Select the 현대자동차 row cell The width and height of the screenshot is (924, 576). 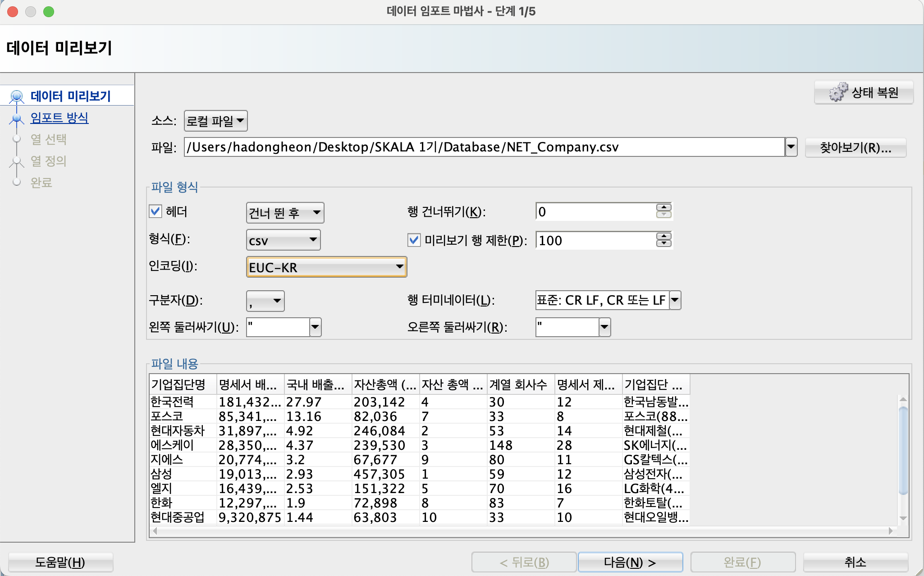click(x=183, y=430)
